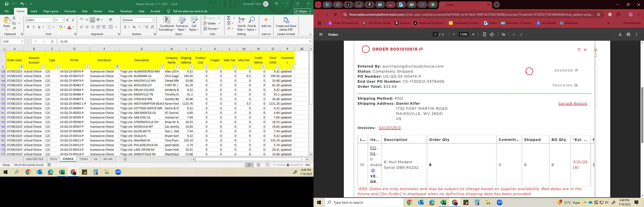Viewport: 644px width, 207px height.
Task: Click Accounting Number Format dollar icon
Action: tap(125, 27)
